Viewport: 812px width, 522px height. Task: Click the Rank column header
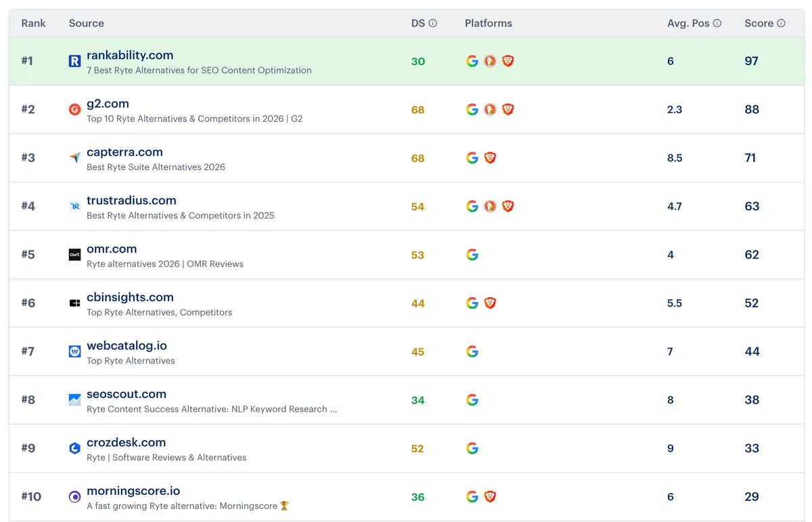pos(33,23)
